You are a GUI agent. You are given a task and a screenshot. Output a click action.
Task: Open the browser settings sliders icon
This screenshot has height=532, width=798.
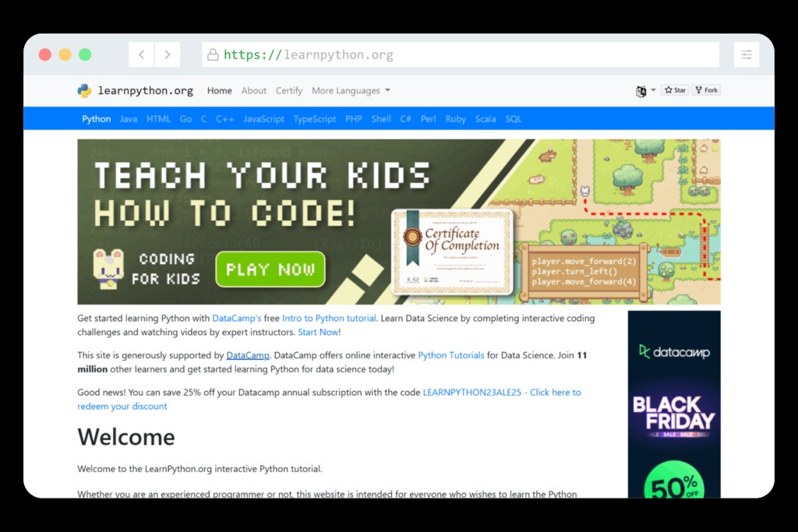(x=746, y=55)
